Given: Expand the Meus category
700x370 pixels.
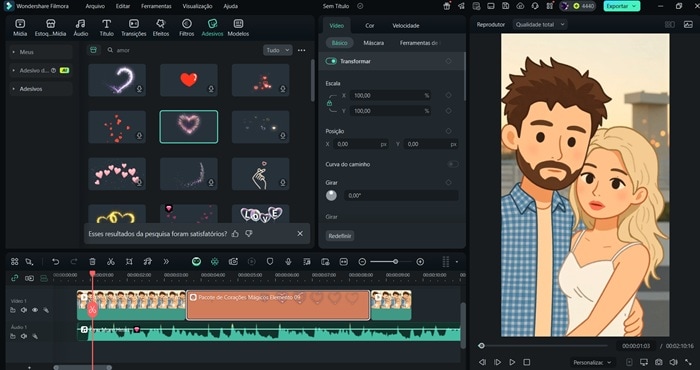Looking at the screenshot, I should [41, 52].
